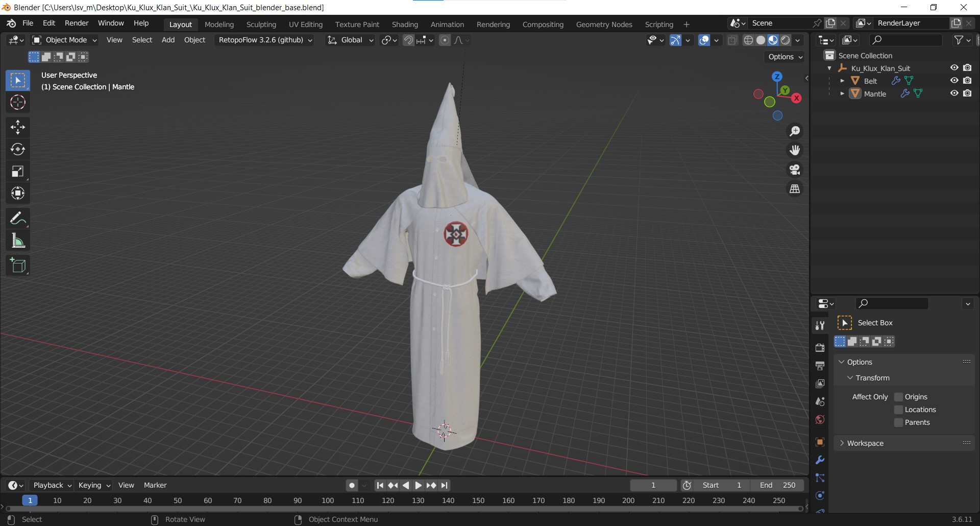Screen dimensions: 980x526
Task: Open the viewport Options dropdown
Action: 785,57
